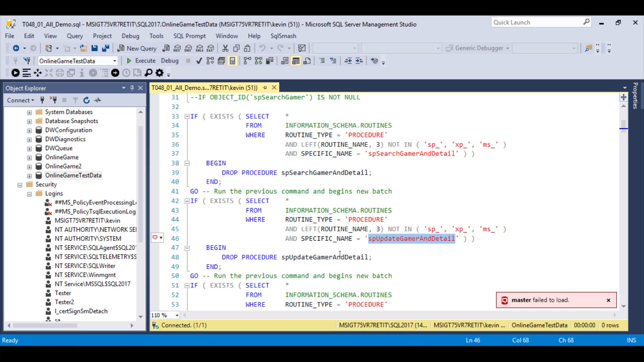Click the New Query toolbar icon
This screenshot has height=362, width=644.
click(x=137, y=48)
